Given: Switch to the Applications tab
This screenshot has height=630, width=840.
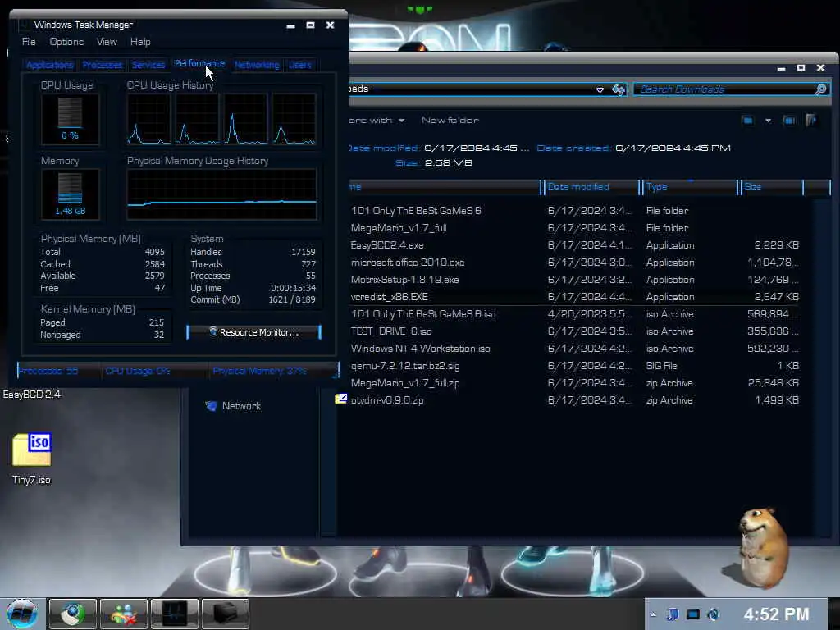Looking at the screenshot, I should point(49,65).
